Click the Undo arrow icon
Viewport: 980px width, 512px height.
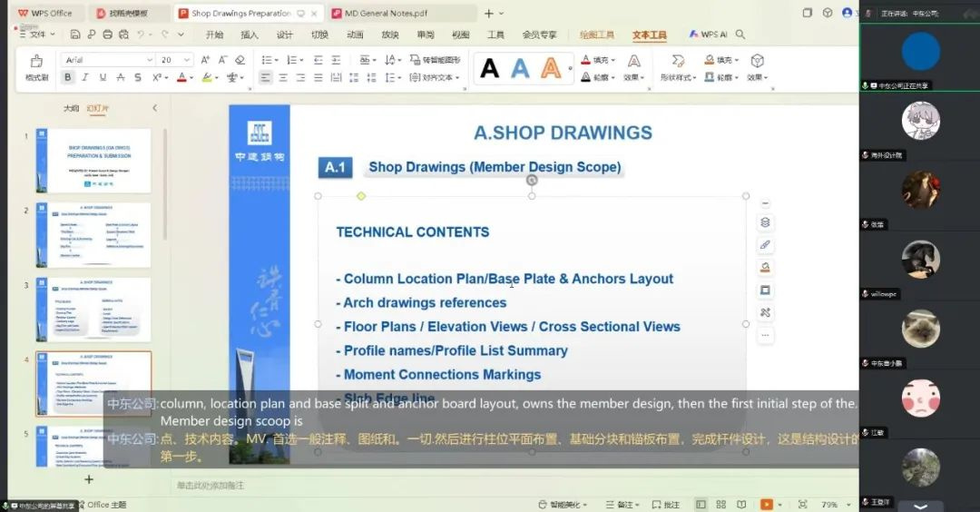(141, 34)
